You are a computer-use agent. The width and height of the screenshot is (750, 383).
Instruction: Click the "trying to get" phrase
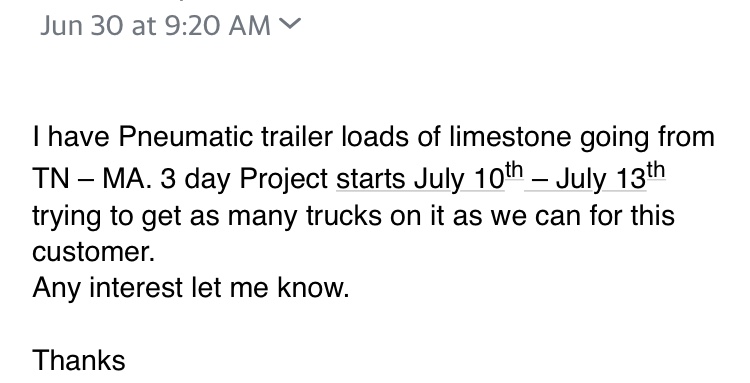pos(107,216)
